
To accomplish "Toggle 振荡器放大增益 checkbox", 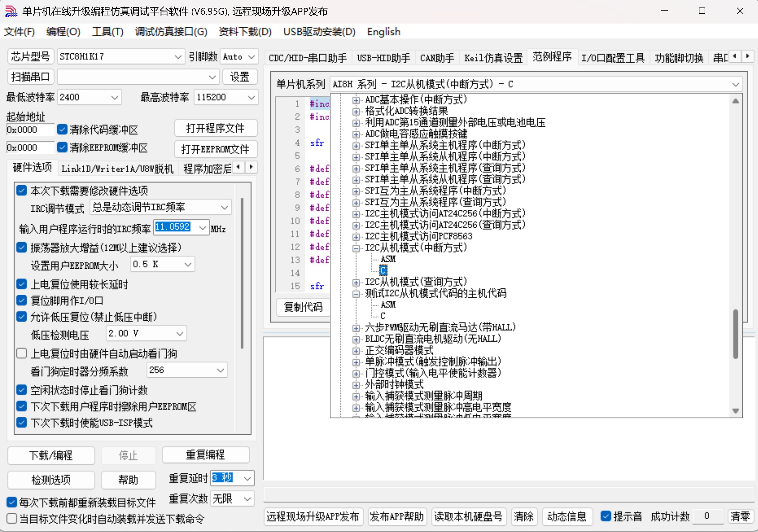I will (x=22, y=247).
